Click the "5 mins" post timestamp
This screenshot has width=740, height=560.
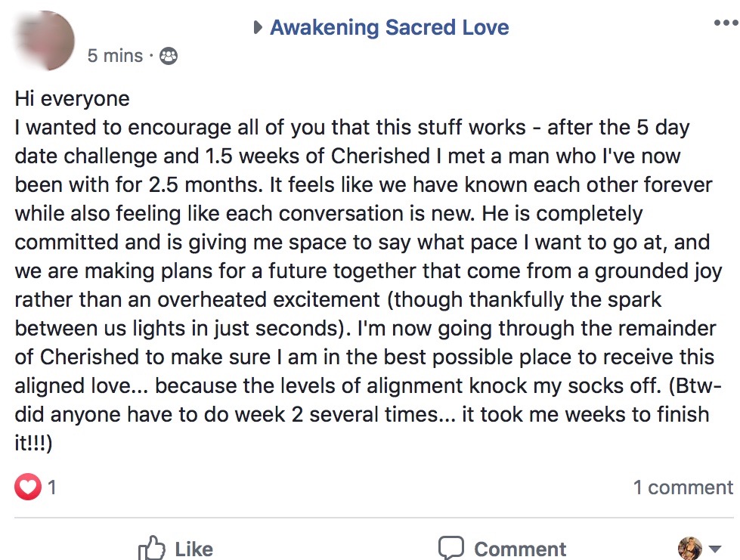tap(115, 55)
